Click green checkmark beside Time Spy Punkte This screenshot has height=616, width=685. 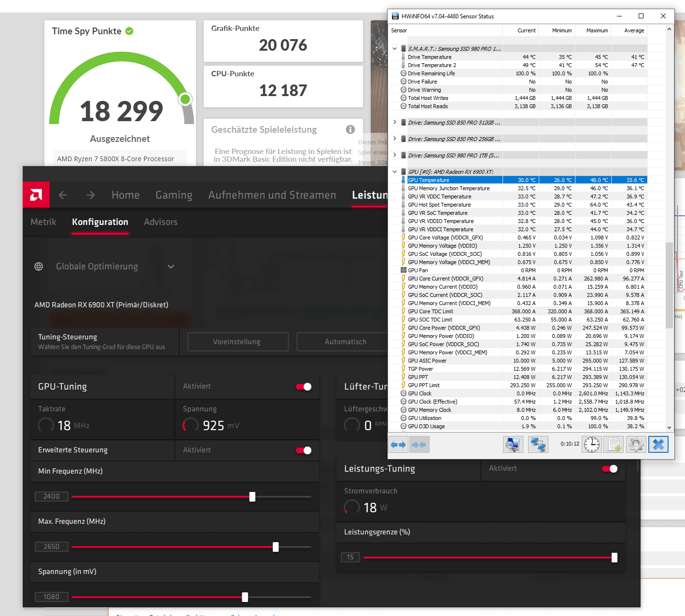pyautogui.click(x=129, y=31)
